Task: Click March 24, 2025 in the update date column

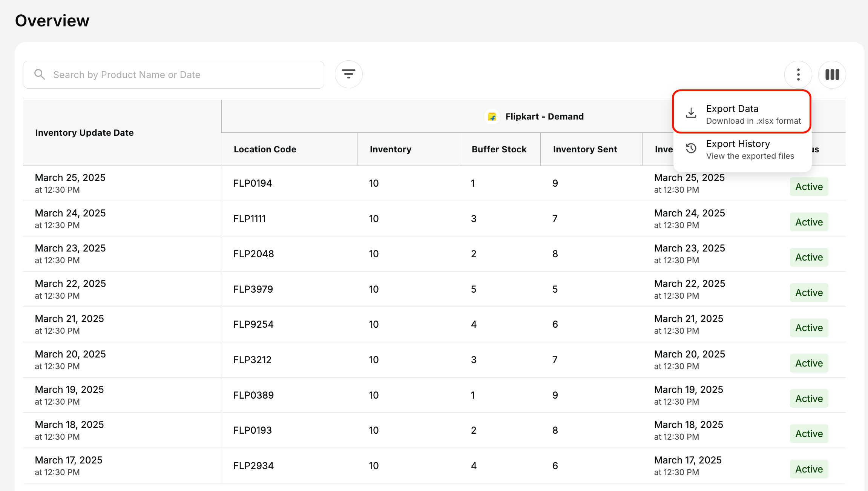Action: coord(70,213)
